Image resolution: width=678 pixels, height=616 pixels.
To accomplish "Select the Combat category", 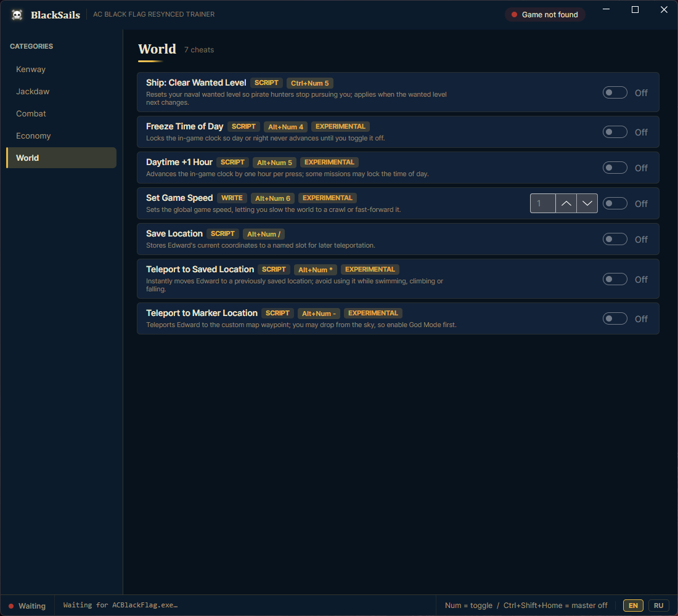I will click(62, 114).
